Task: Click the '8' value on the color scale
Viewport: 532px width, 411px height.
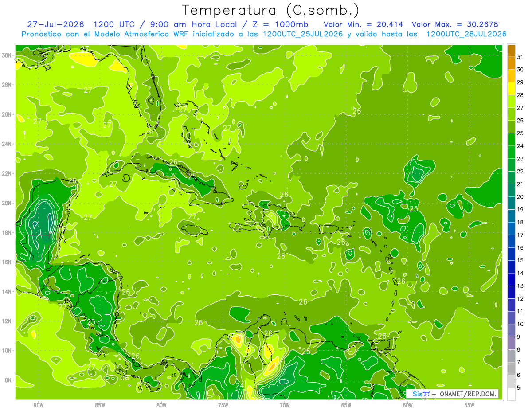Action: (519, 350)
